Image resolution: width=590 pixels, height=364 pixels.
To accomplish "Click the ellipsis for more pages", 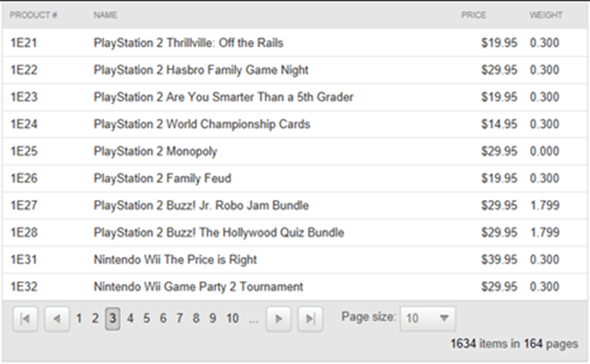I will coord(254,321).
